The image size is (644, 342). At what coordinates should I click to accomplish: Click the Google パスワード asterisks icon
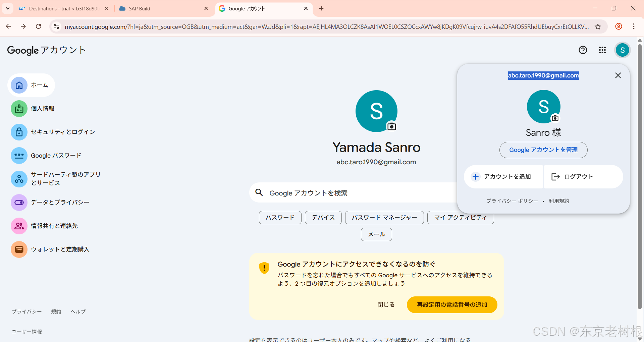[x=19, y=156]
